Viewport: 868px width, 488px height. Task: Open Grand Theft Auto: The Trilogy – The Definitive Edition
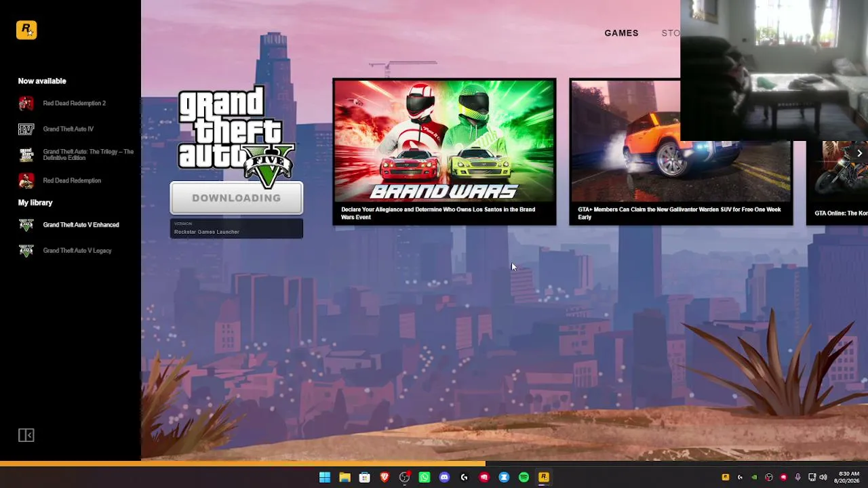[76, 155]
